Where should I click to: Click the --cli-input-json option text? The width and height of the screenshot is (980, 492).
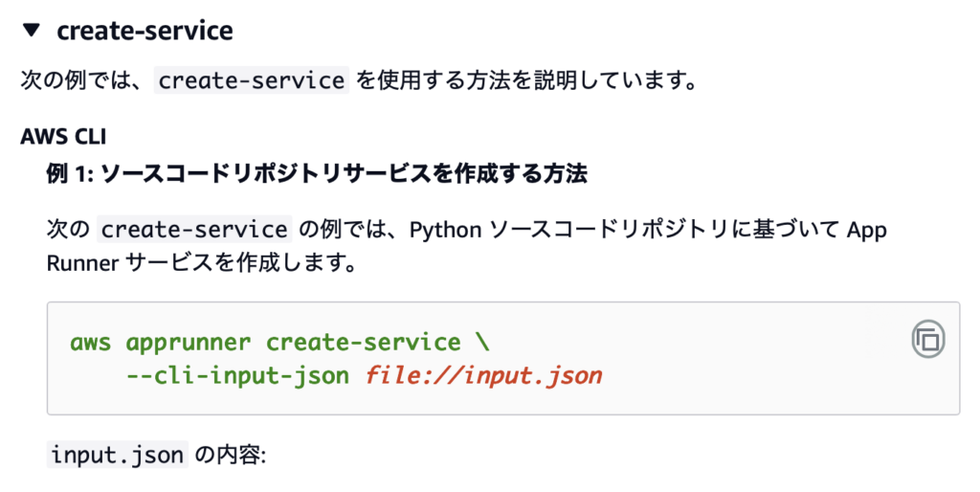(237, 375)
